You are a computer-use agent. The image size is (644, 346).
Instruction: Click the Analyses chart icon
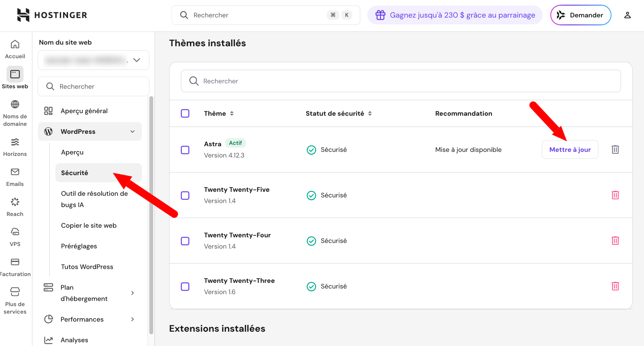click(48, 340)
